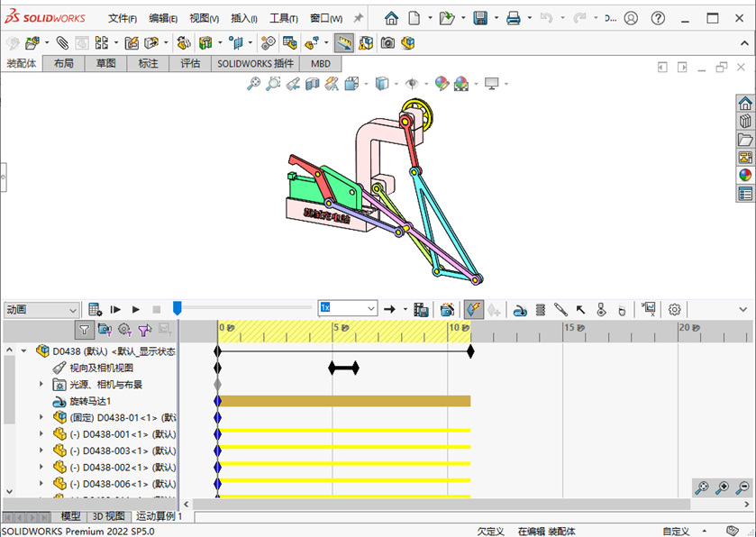This screenshot has width=756, height=537.
Task: Select the 旋转马达1 tree item
Action: pos(90,401)
